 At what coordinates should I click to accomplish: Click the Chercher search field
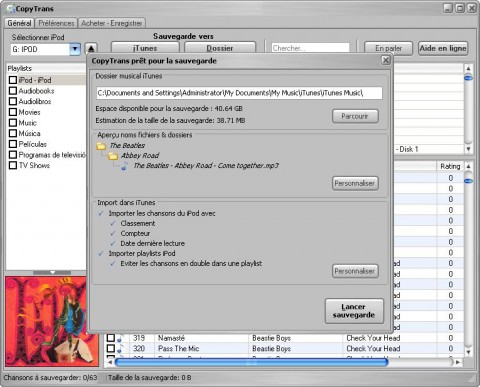pyautogui.click(x=310, y=48)
